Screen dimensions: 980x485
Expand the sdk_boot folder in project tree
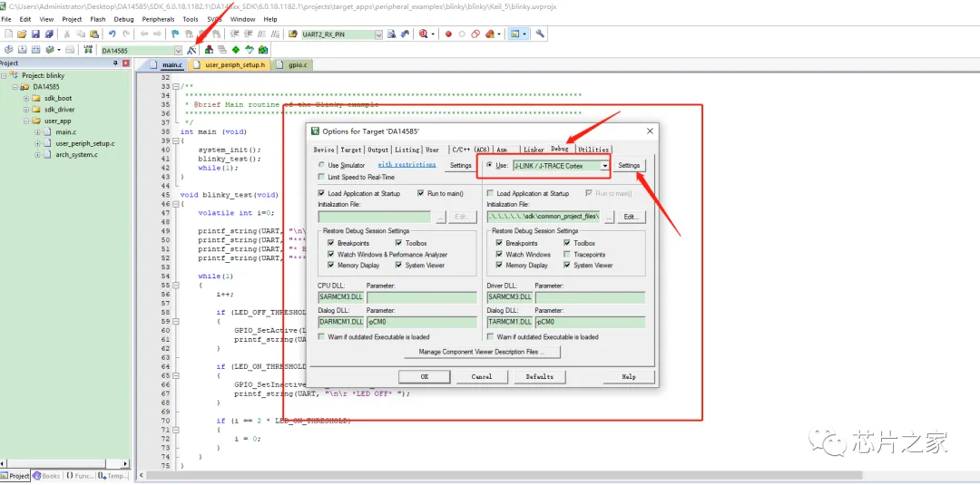point(24,98)
